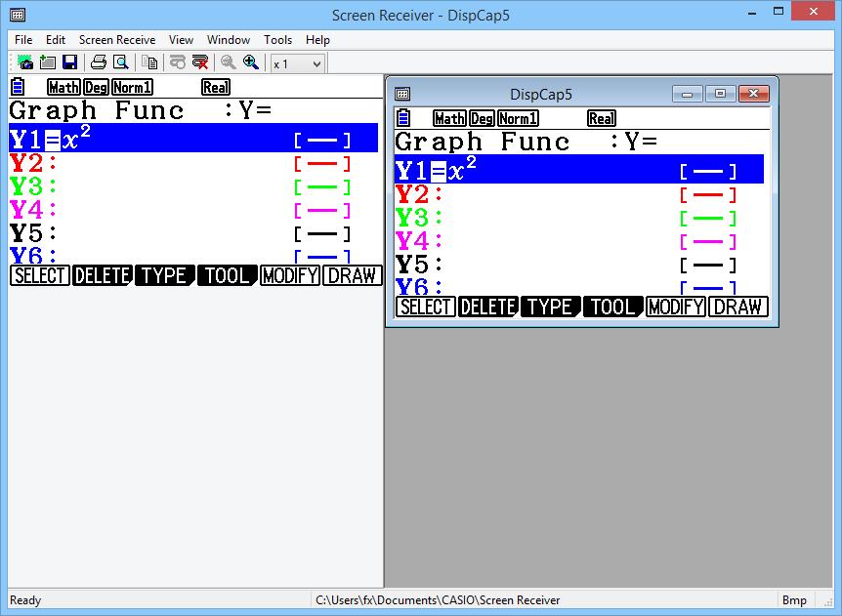Image resolution: width=842 pixels, height=616 pixels.
Task: Click MODIFY softkey in DispCap5 window
Action: point(676,307)
